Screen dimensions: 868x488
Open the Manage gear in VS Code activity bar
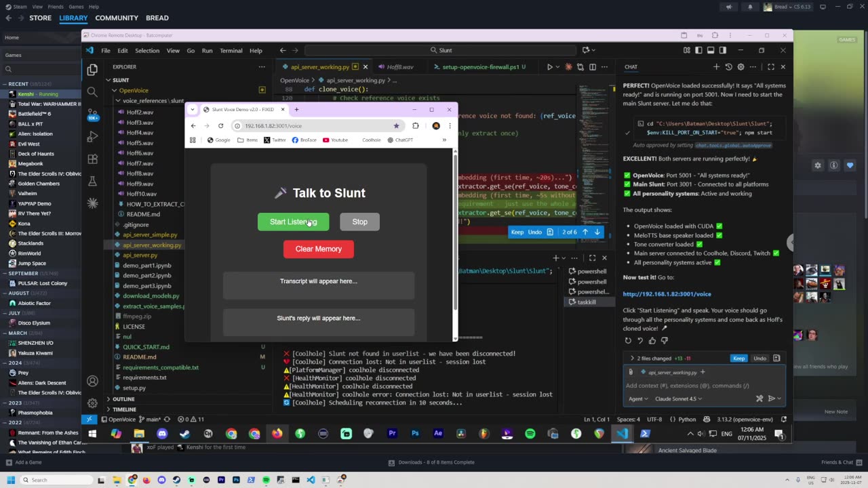[92, 403]
